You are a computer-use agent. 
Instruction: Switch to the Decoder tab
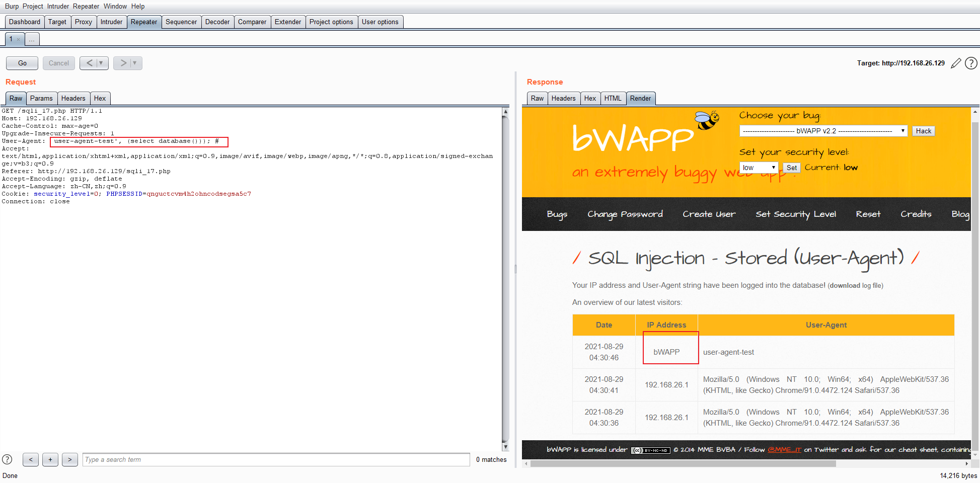[217, 22]
